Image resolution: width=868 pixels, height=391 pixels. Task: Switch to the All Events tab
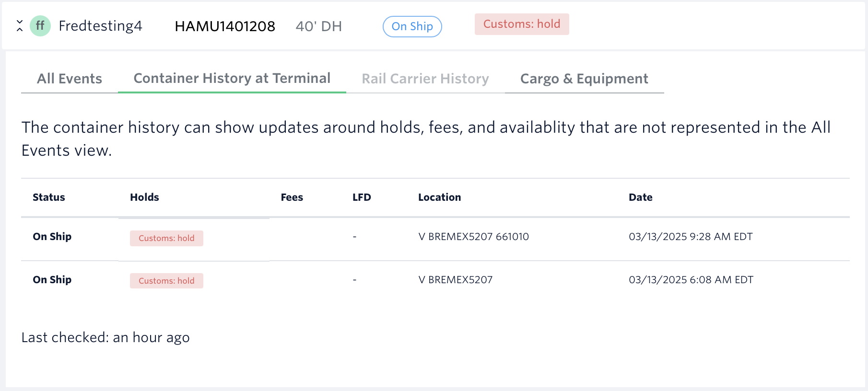point(70,79)
